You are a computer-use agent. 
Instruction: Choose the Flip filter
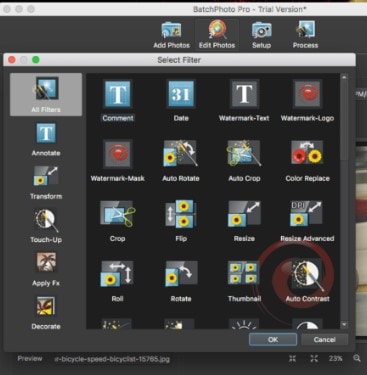[x=181, y=221]
